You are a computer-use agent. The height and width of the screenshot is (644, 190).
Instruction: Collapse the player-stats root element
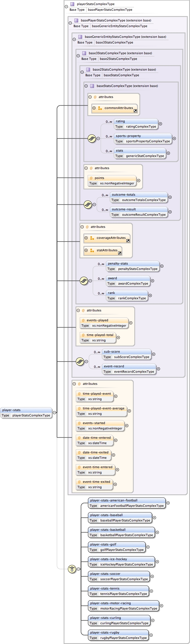[x=55, y=412]
